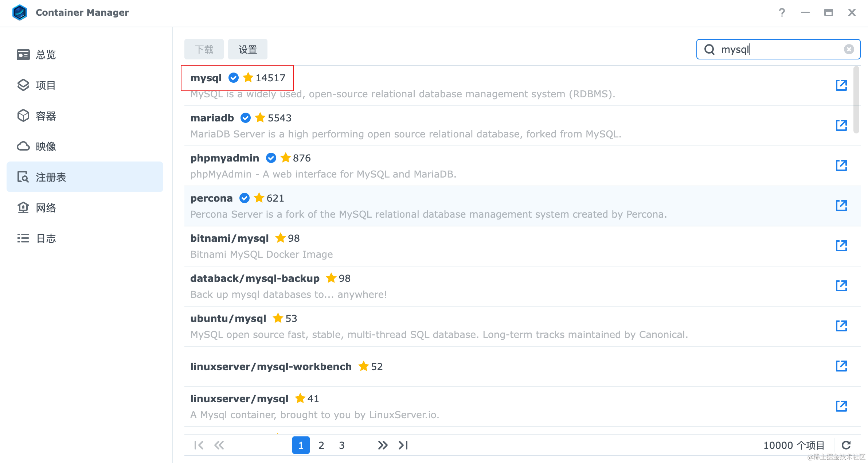Click the results list vertical scrollbar
Screen dimensions: 868x463
click(856, 100)
